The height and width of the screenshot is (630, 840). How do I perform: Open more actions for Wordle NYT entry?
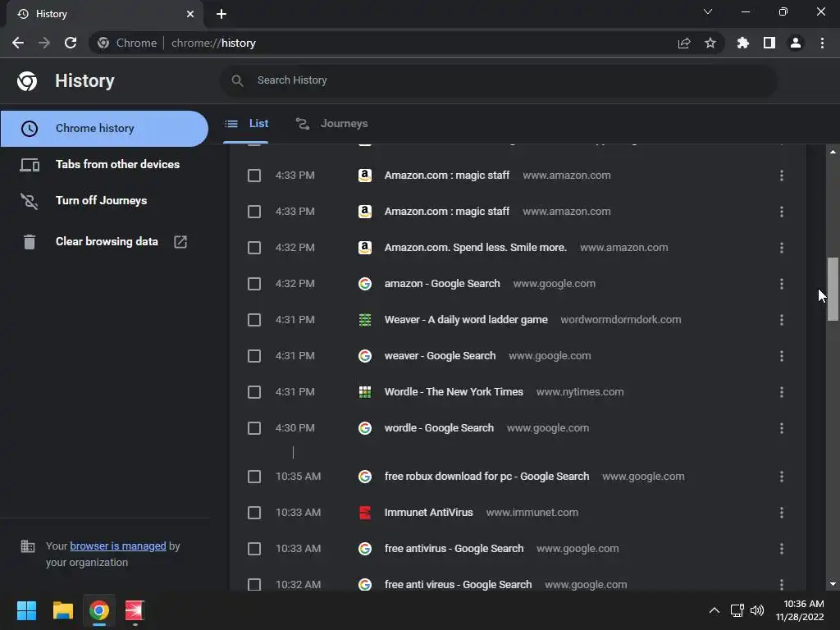pyautogui.click(x=782, y=392)
